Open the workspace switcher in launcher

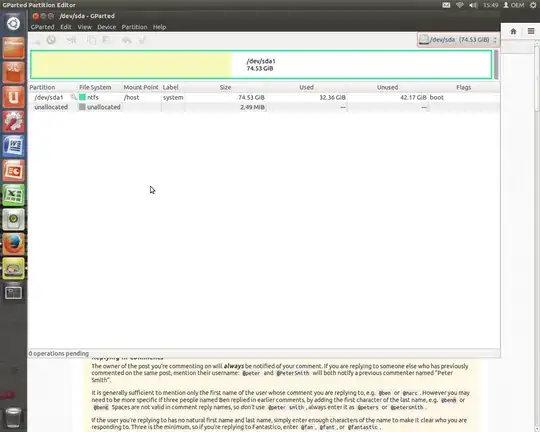pos(13,293)
